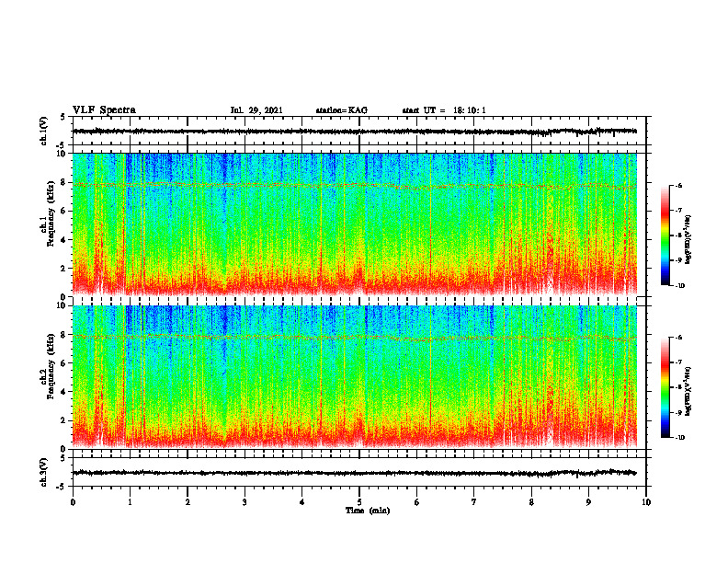
Task: Click the time axis tick label '3'
Action: pyautogui.click(x=245, y=502)
